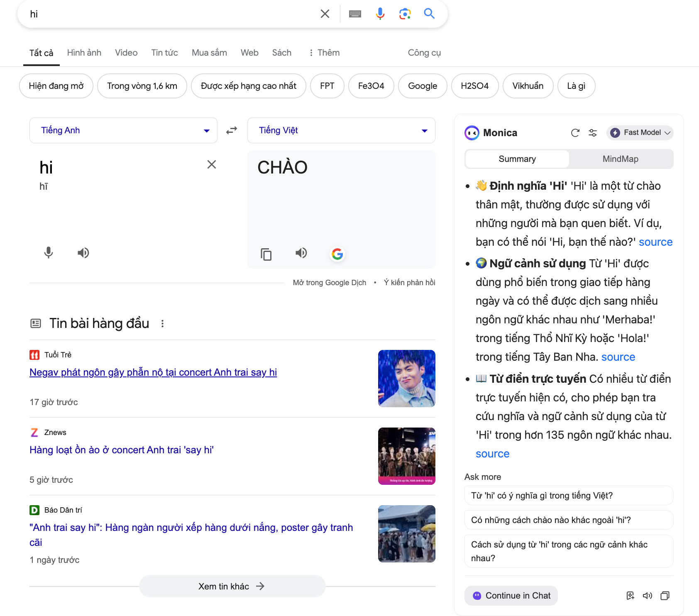Switch to the Hình ảnh tab
This screenshot has width=699, height=616.
pyautogui.click(x=84, y=53)
